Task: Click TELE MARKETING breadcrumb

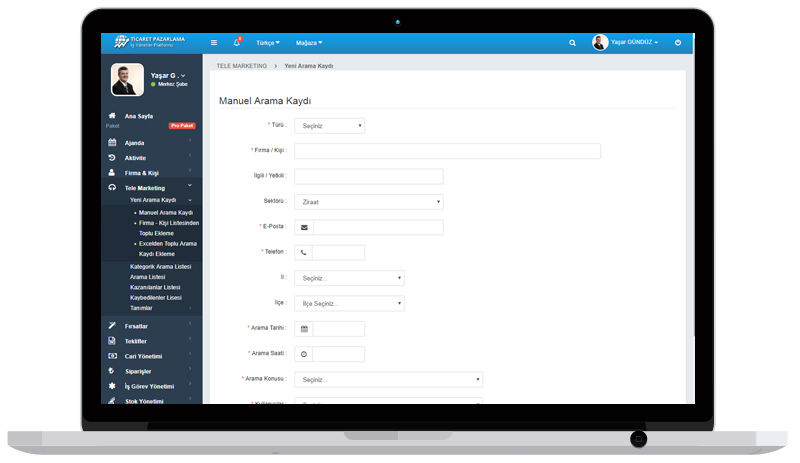Action: [241, 66]
